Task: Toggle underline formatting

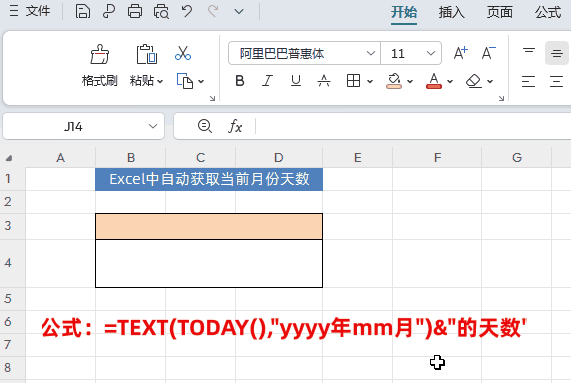Action: (x=296, y=81)
